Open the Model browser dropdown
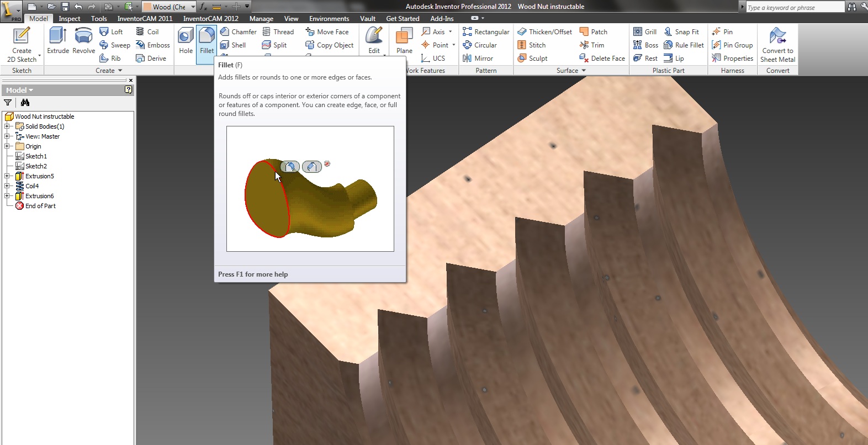This screenshot has width=868, height=445. tap(19, 90)
